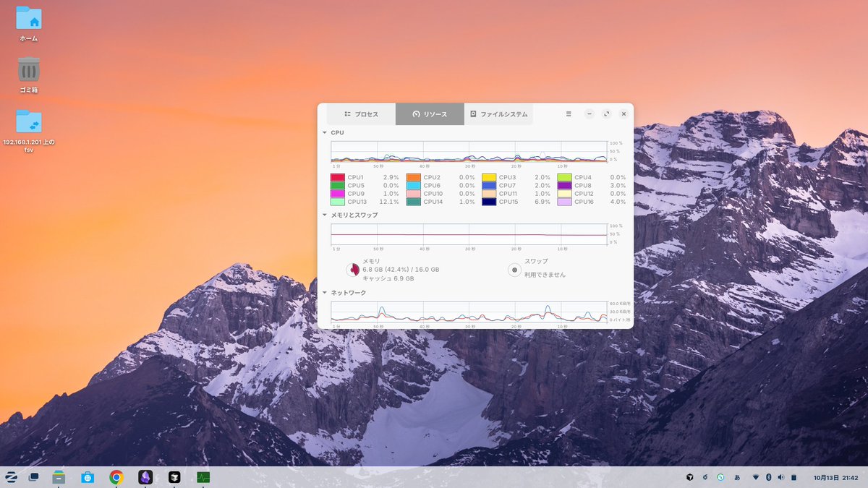Pick the CPU10 pink color swatch
Screen dimensions: 868x488
point(414,194)
